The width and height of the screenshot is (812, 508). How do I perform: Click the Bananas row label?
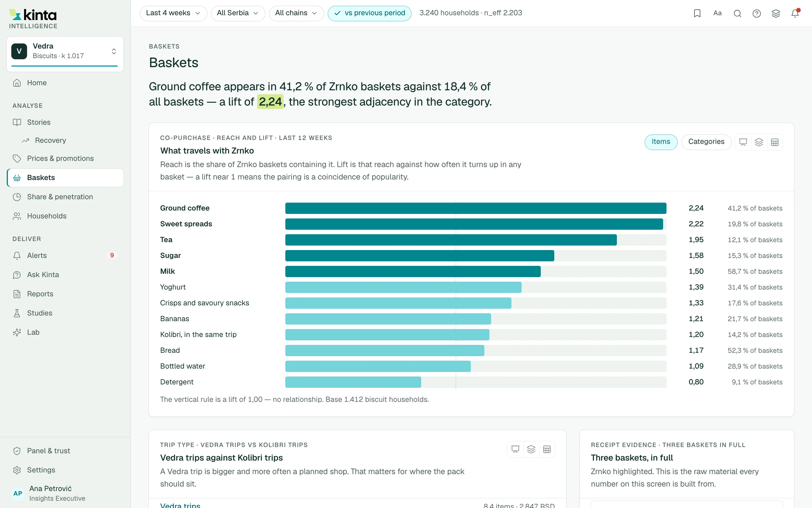tap(175, 319)
